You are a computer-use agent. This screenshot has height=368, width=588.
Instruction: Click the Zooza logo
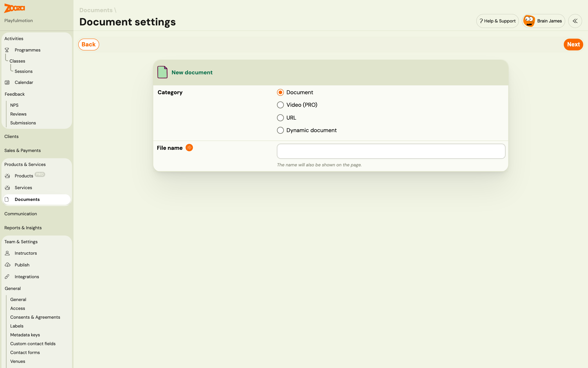click(x=15, y=8)
